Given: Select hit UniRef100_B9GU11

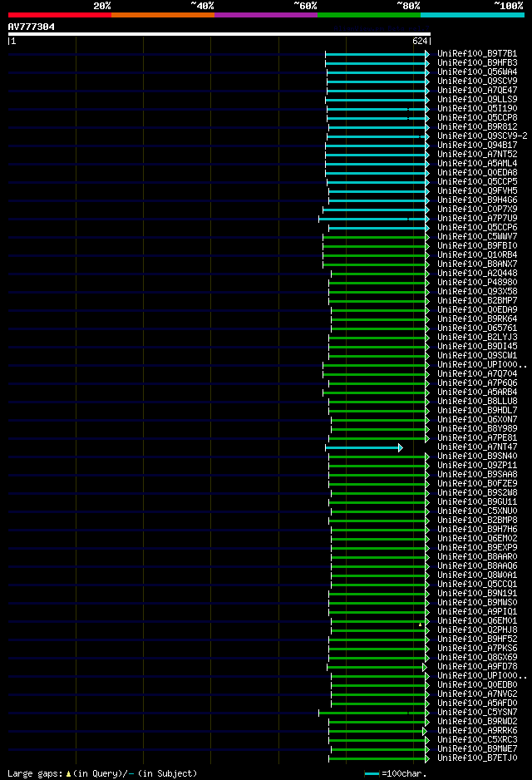Looking at the screenshot, I should (477, 502).
